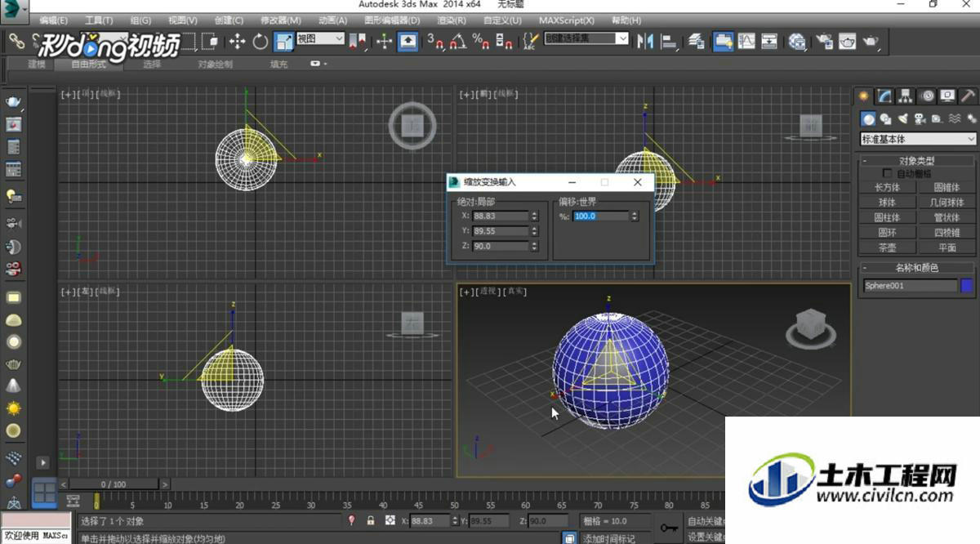Click the Render Production teapot icon

(x=871, y=41)
